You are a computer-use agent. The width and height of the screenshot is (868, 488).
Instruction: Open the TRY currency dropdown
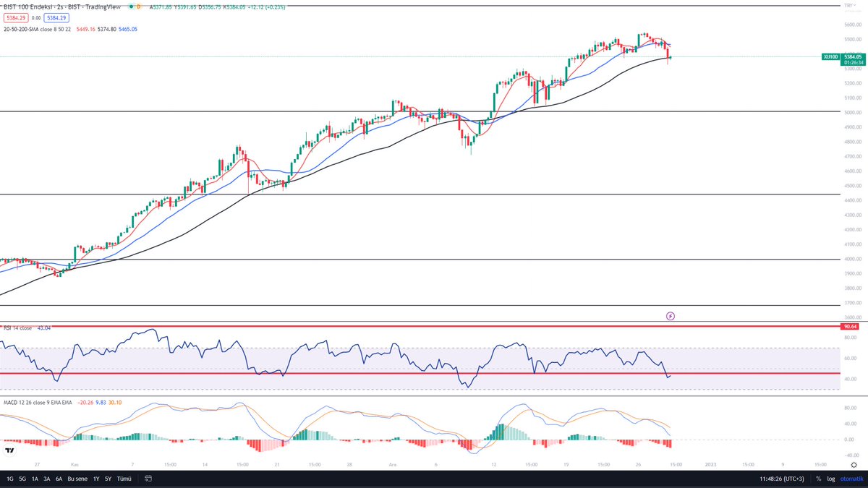tap(849, 6)
